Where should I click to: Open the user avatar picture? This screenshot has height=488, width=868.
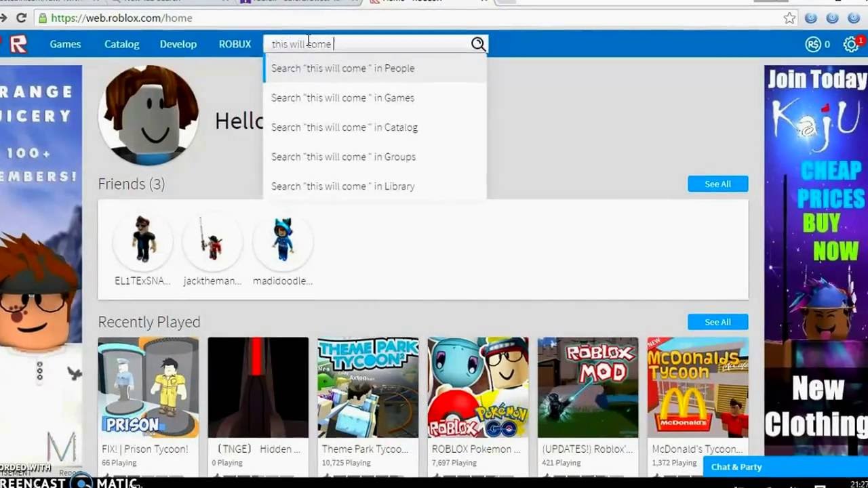(x=149, y=116)
